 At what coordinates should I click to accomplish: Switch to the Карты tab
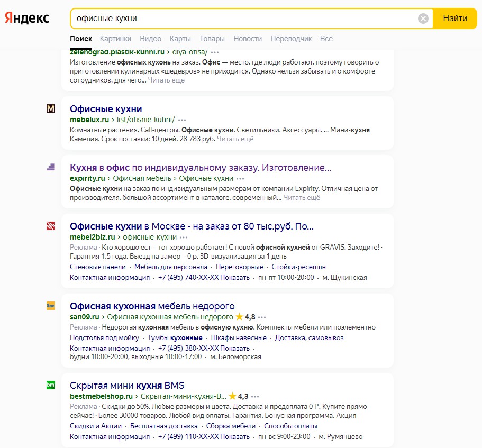[x=180, y=39]
